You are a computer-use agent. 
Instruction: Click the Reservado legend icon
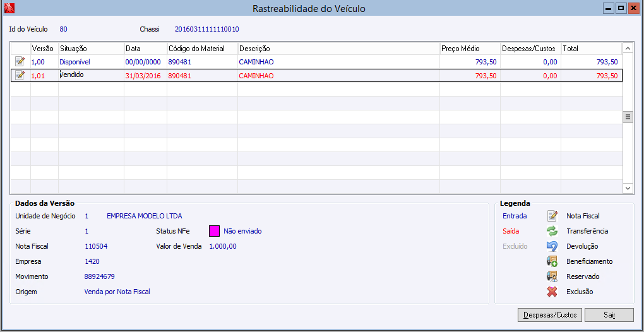552,276
